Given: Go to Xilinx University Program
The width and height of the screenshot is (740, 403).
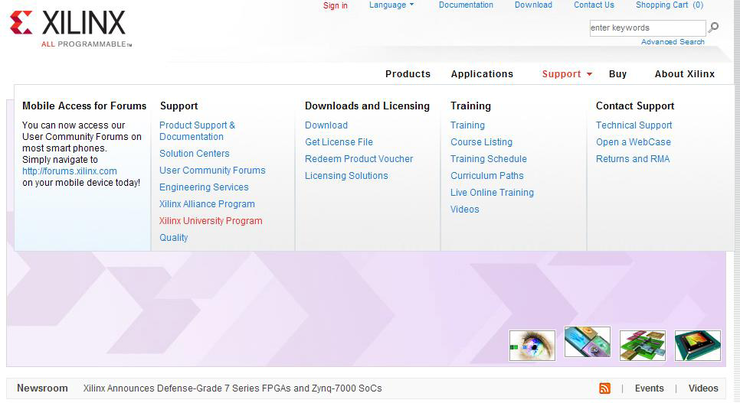Looking at the screenshot, I should (x=211, y=221).
